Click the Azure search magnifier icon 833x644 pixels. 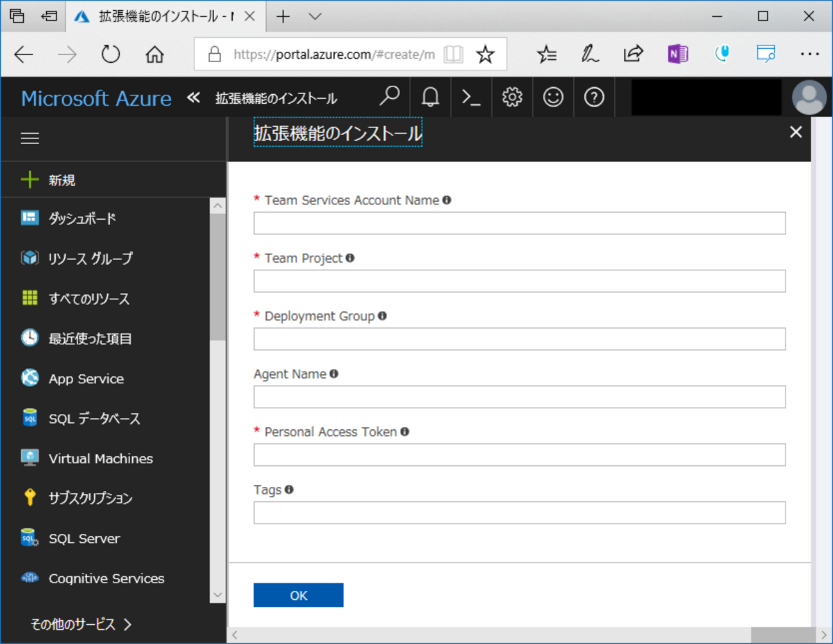(389, 97)
